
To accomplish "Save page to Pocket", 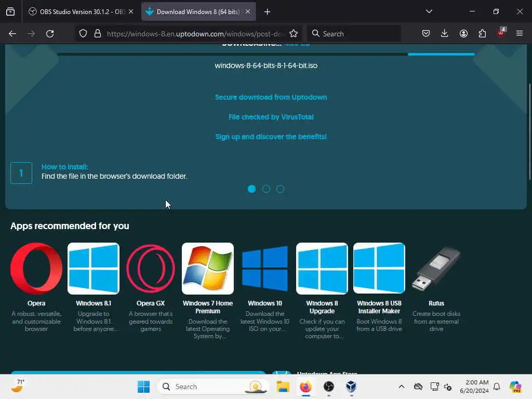I will [x=426, y=33].
